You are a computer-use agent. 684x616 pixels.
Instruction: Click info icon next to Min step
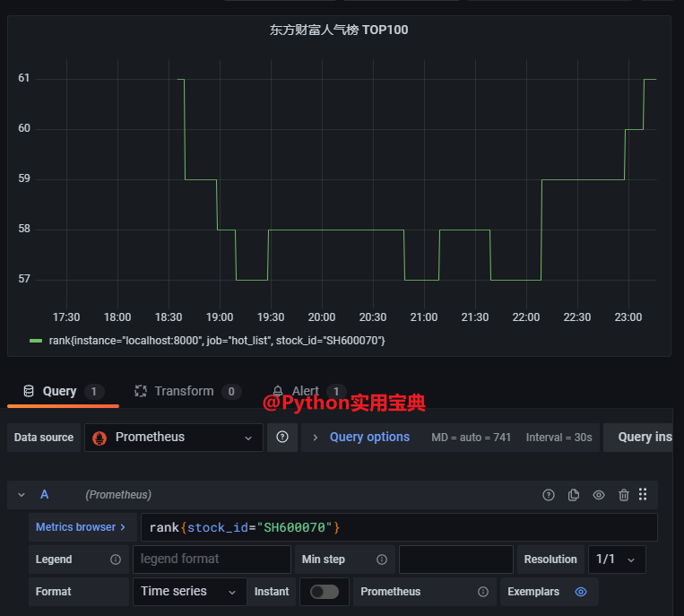pyautogui.click(x=382, y=560)
